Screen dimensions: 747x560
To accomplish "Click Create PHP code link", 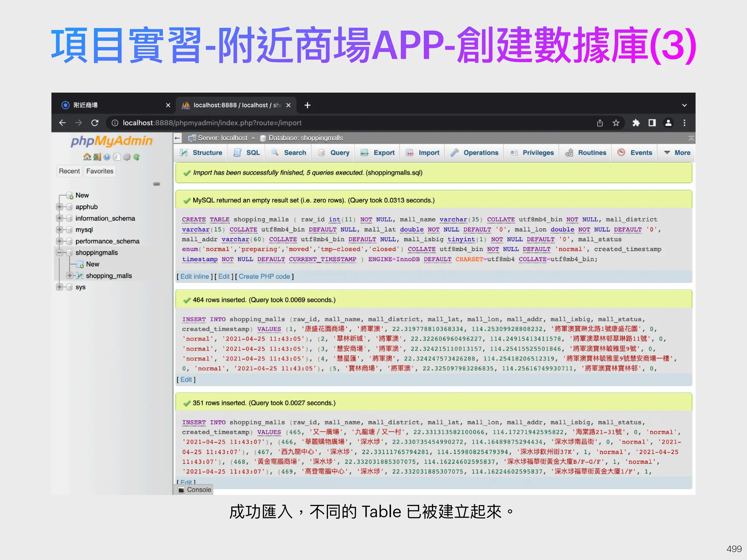I will click(264, 276).
